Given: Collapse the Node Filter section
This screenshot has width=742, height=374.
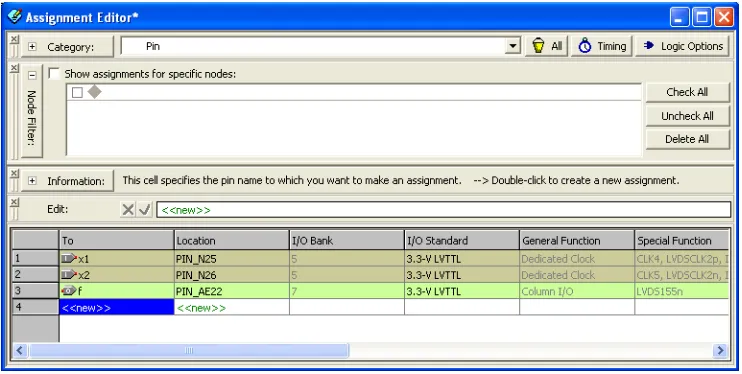Looking at the screenshot, I should tap(32, 75).
